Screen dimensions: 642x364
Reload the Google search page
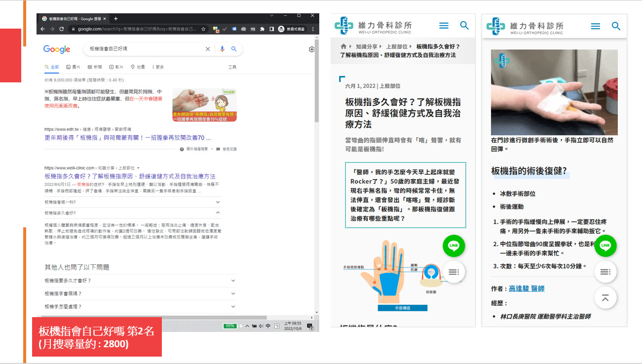pos(62,29)
